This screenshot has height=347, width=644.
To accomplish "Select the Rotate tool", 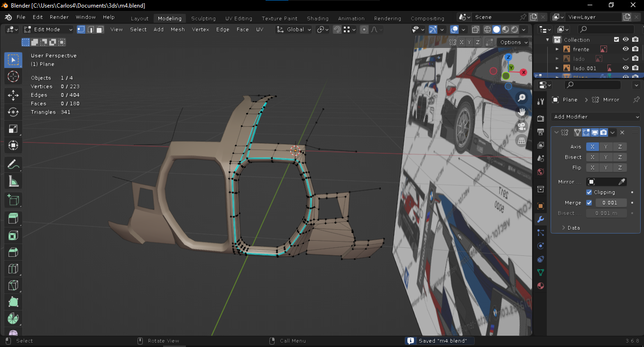I will (13, 112).
